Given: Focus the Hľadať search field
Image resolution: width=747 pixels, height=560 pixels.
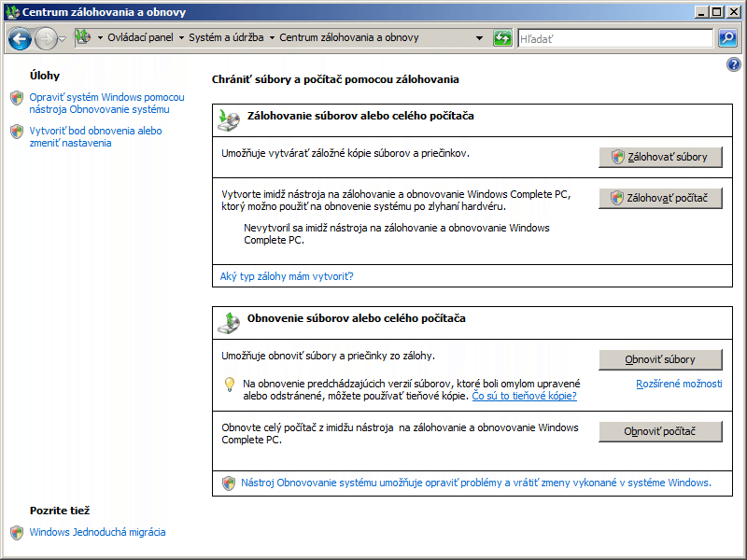Looking at the screenshot, I should (x=615, y=38).
